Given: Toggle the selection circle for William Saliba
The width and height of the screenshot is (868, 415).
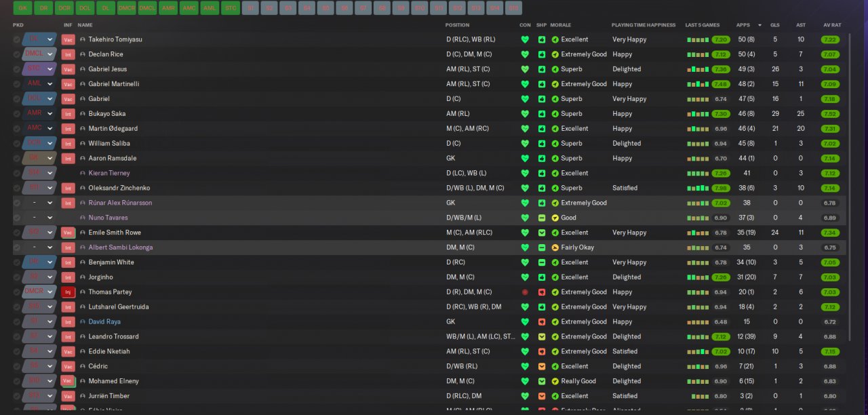Looking at the screenshot, I should (16, 144).
